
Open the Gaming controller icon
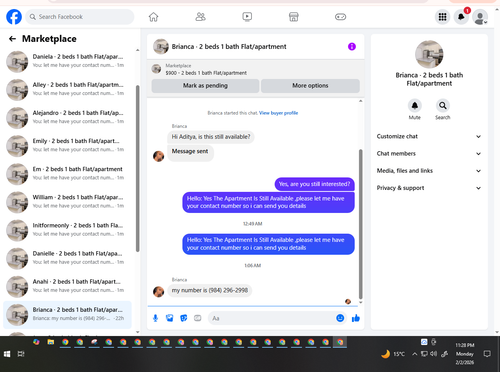coord(340,17)
